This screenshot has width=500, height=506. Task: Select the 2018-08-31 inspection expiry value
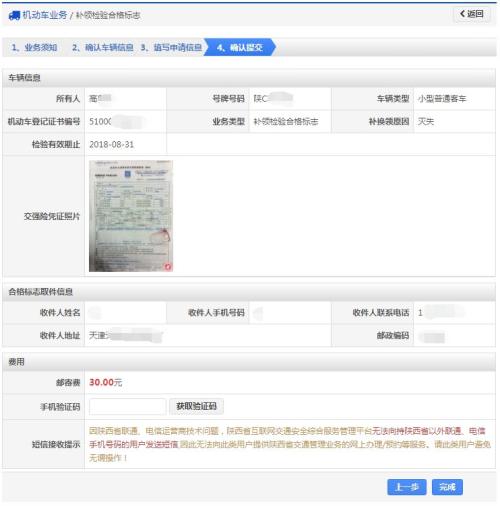point(111,145)
